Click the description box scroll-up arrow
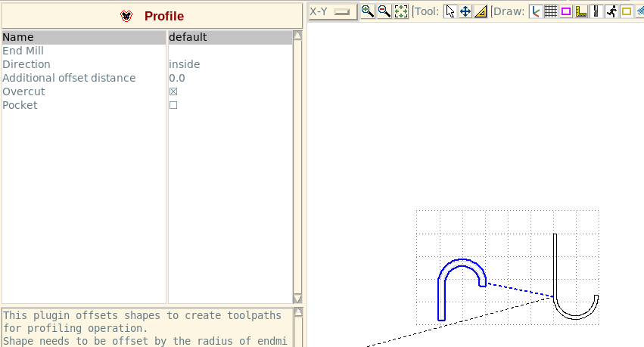 tap(297, 312)
